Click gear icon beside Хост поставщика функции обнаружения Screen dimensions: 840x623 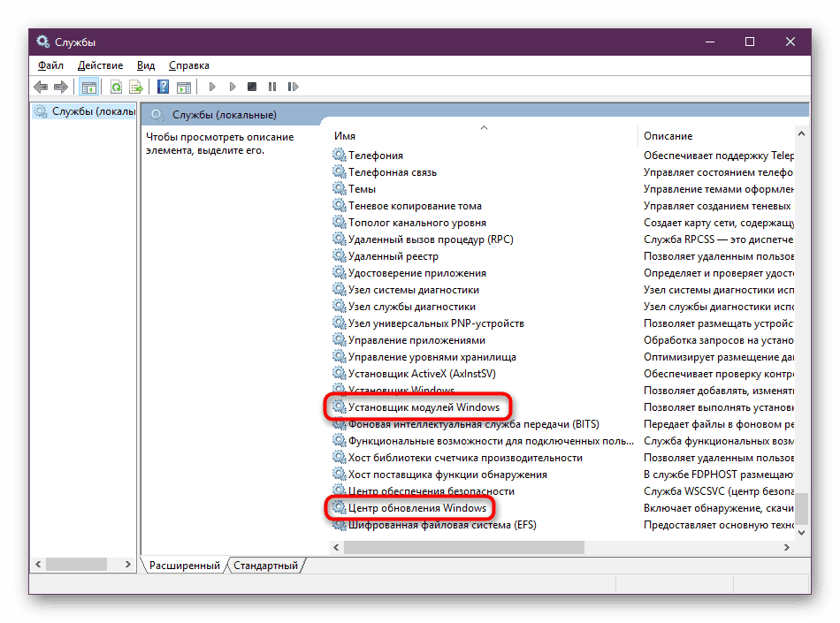(x=339, y=474)
